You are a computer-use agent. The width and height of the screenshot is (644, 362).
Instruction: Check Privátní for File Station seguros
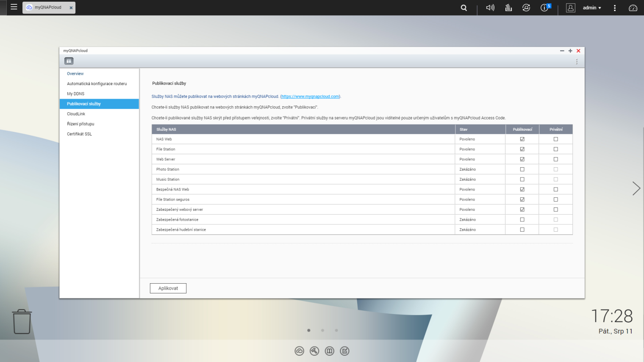(x=556, y=199)
